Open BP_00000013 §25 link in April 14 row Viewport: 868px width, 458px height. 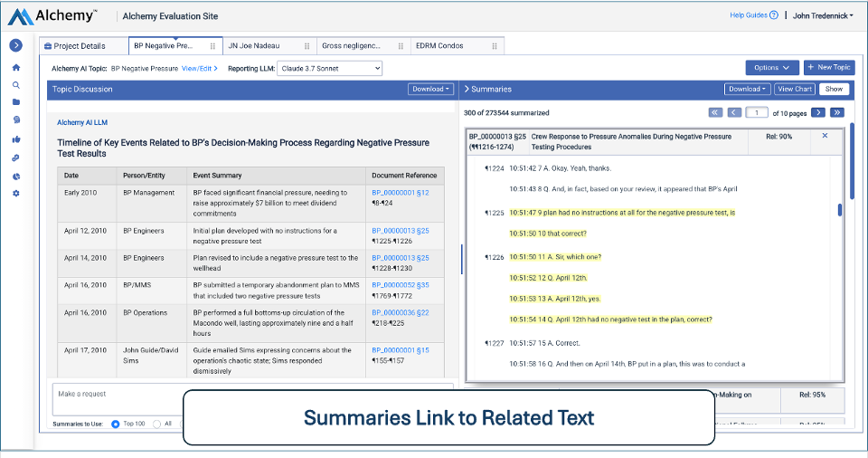pos(401,258)
